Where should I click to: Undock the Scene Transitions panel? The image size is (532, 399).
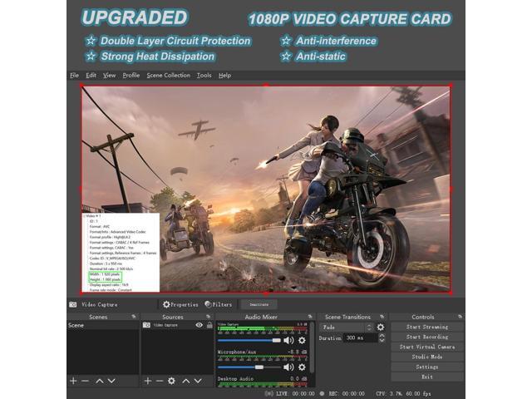tap(382, 317)
